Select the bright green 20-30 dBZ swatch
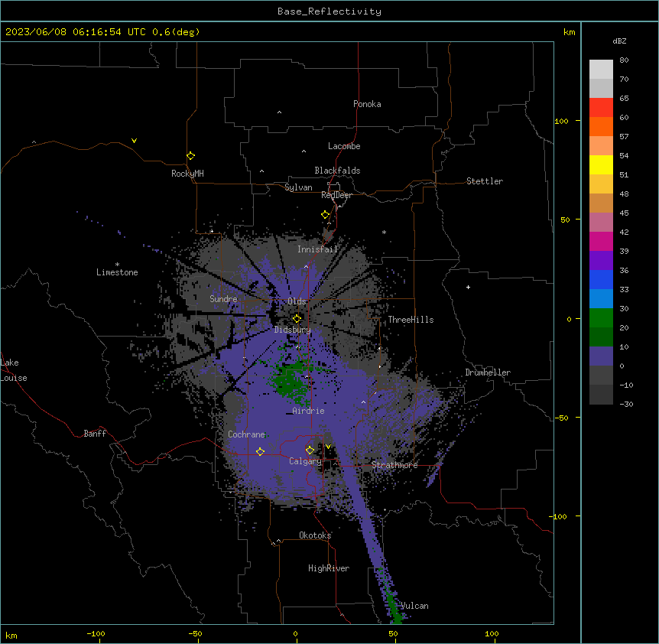The width and height of the screenshot is (659, 644). [601, 318]
